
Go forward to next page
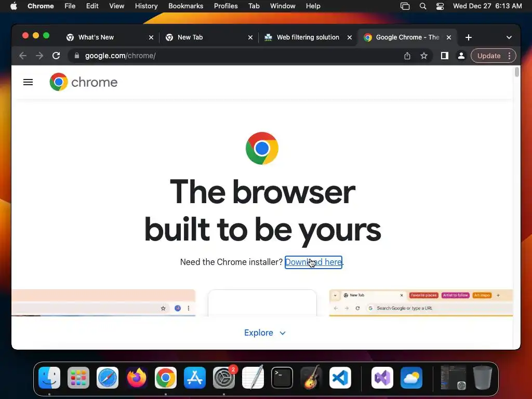39,56
